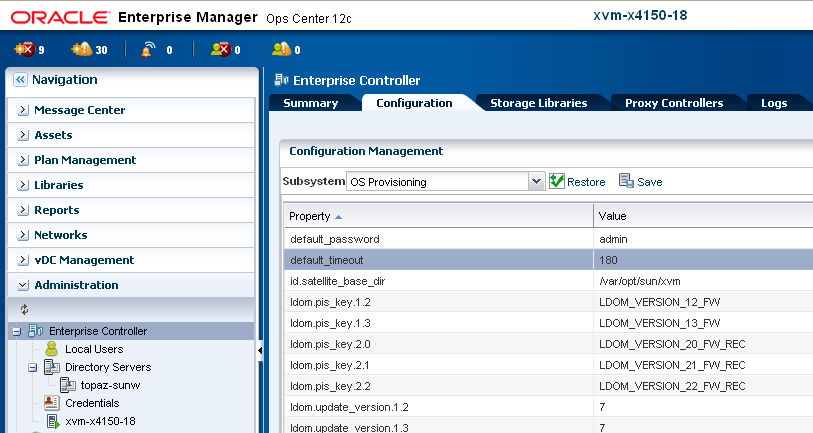Viewport: 813px width, 433px height.
Task: Switch to the Summary tab
Action: (x=311, y=103)
